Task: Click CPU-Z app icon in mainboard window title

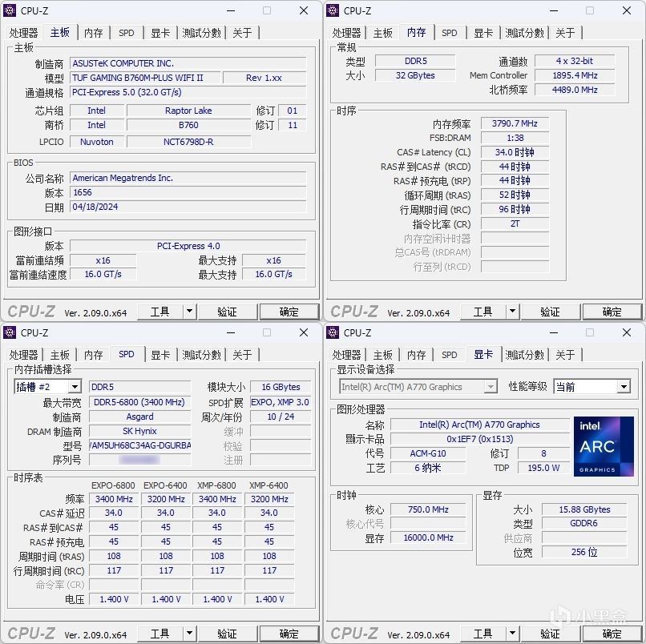Action: (x=10, y=10)
